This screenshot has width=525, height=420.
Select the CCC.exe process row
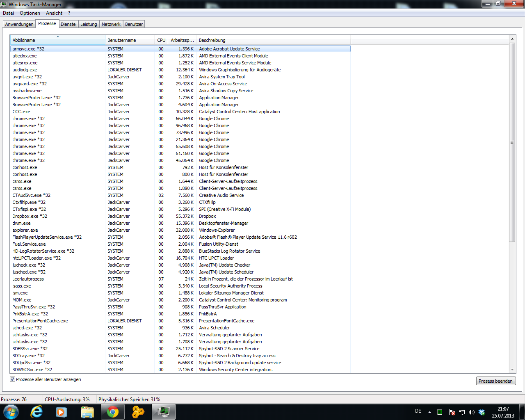point(180,112)
